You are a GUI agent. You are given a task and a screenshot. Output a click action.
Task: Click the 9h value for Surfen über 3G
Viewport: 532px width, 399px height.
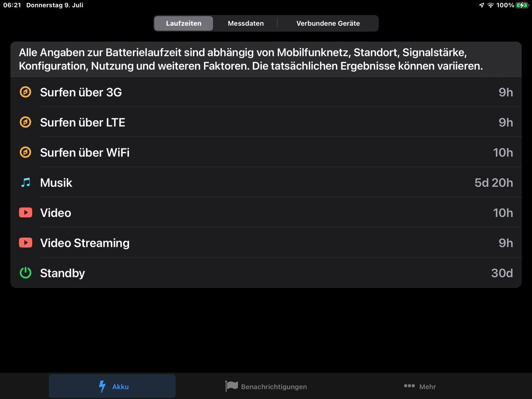point(506,92)
